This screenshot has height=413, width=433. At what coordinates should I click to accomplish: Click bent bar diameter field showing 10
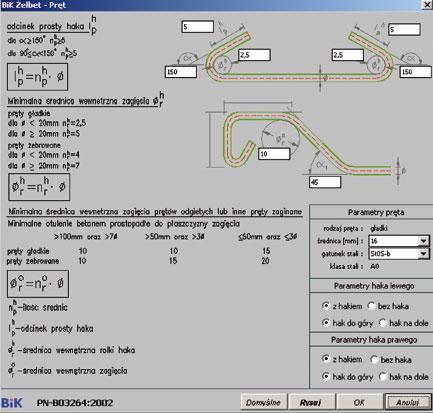coord(274,154)
